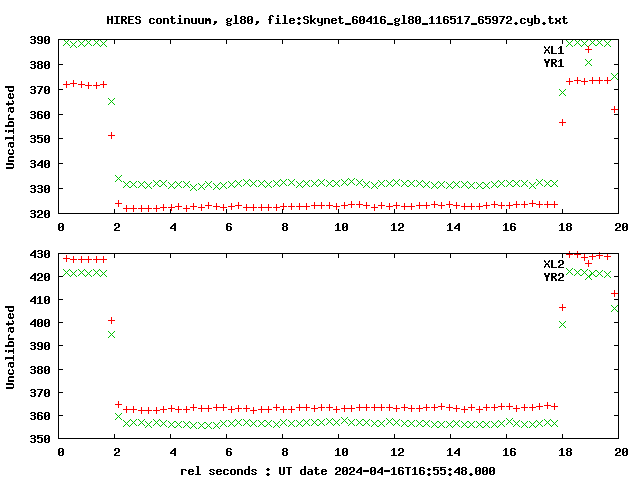This screenshot has height=480, width=640.
Task: Click the 10 x-axis tick label under bottom plot
Action: [341, 452]
